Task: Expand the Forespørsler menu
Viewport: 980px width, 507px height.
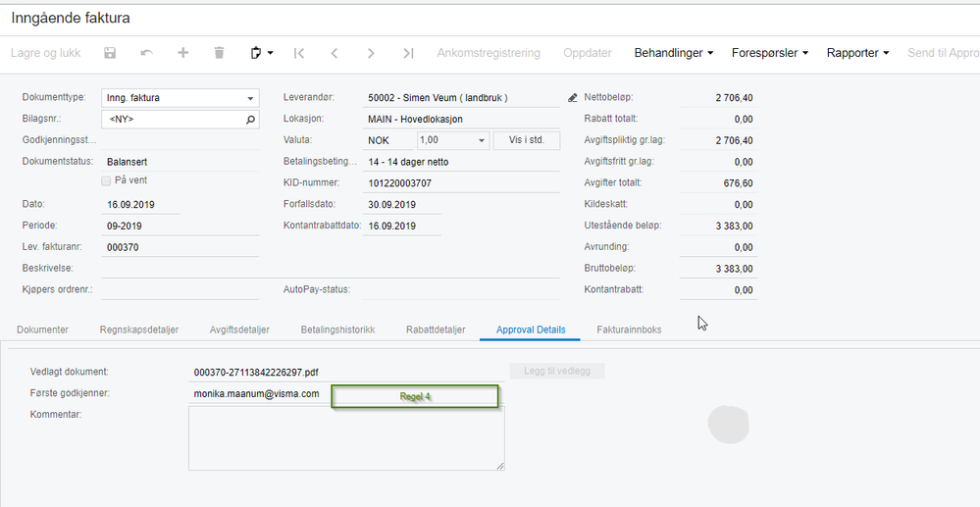Action: [x=770, y=53]
